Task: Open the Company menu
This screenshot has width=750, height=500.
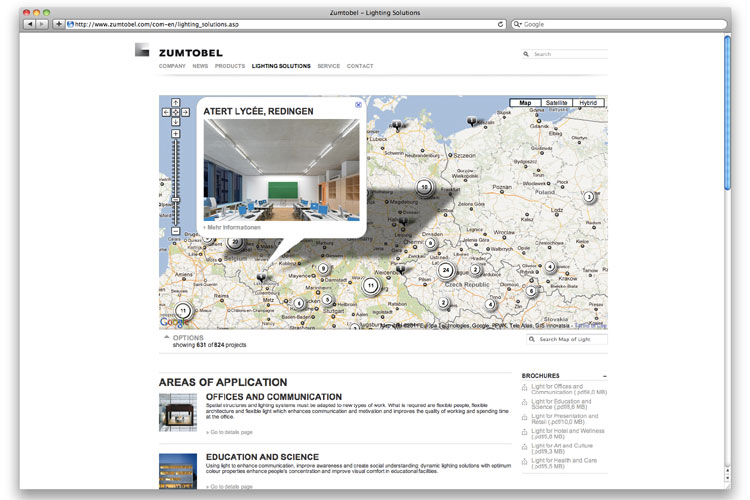Action: 172,66
